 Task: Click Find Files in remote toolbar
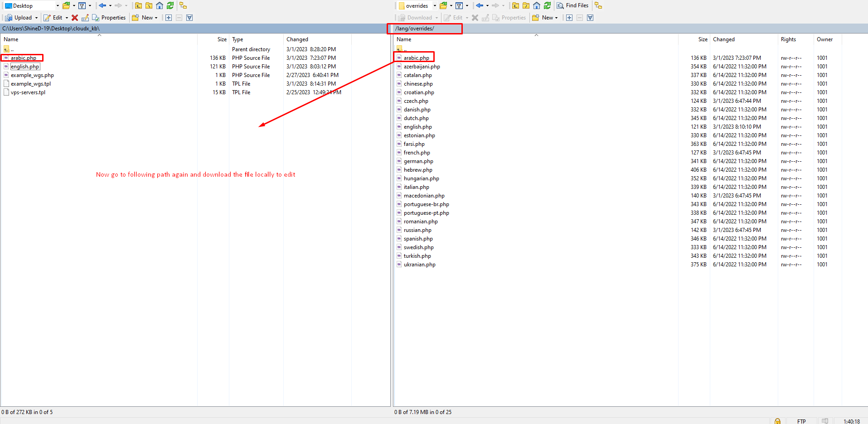(x=572, y=5)
